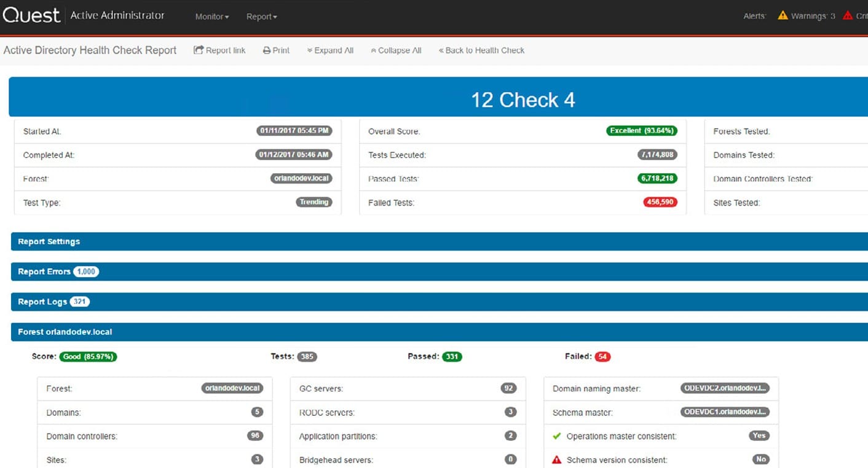Click the Trending test type badge
This screenshot has height=468, width=868.
314,202
